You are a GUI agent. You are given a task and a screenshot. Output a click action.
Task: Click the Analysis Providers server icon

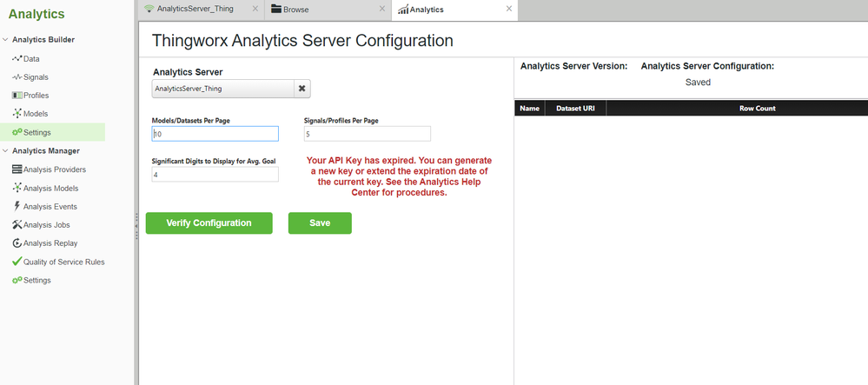[x=17, y=169]
